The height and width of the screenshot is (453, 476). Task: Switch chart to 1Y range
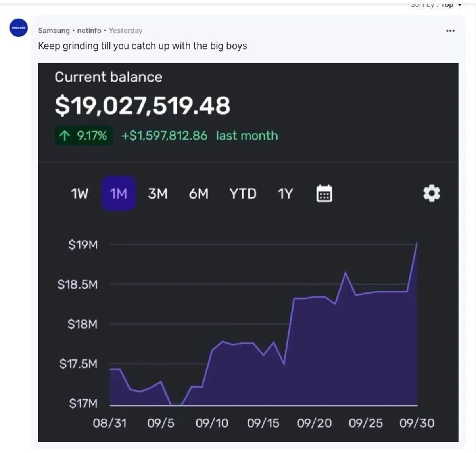coord(285,194)
